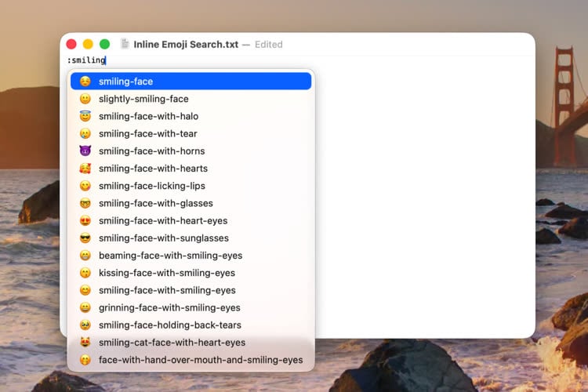Select smiling-face suggestion

(191, 81)
